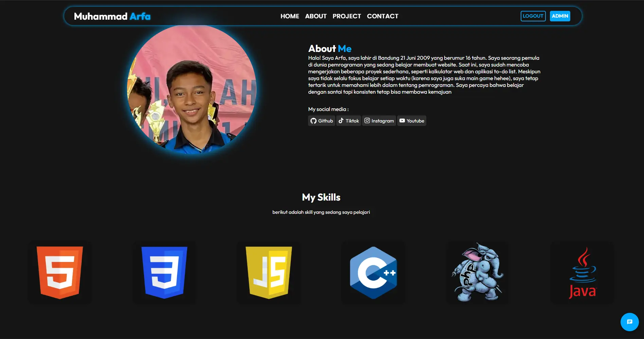
Task: Click the About Me heading
Action: pyautogui.click(x=330, y=49)
